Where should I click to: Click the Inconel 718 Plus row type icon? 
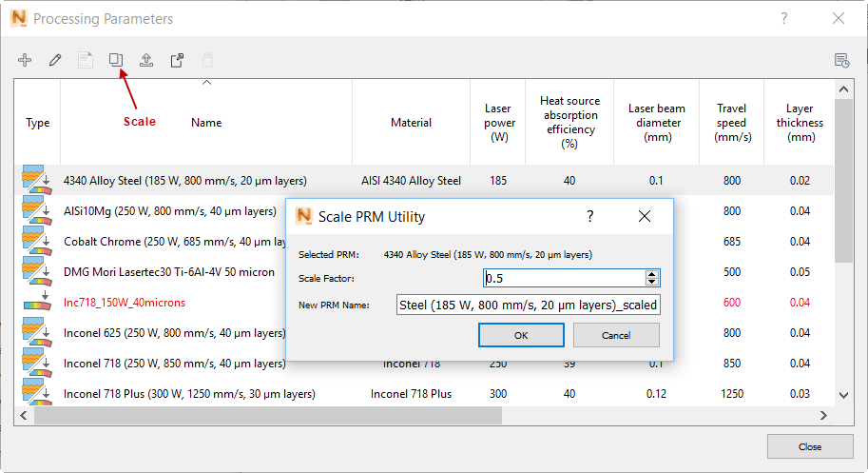pos(36,393)
